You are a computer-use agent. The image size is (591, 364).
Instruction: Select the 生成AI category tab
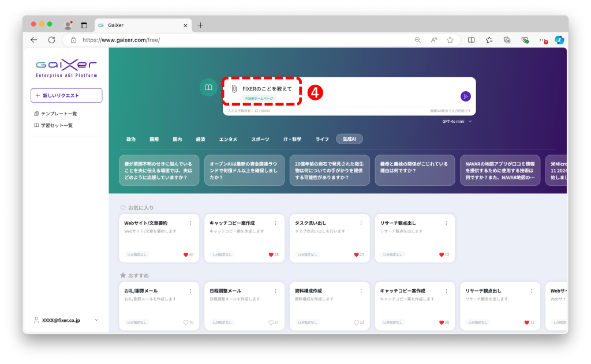[349, 139]
